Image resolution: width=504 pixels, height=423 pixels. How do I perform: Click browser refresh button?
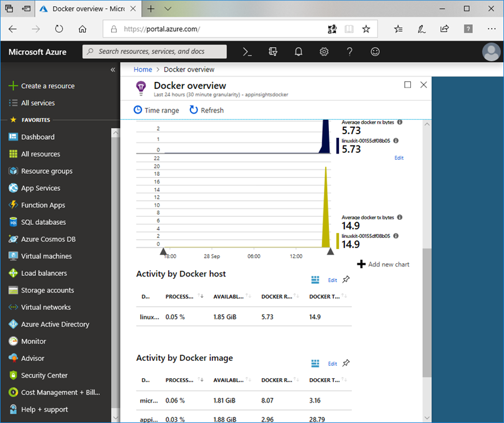pos(59,29)
